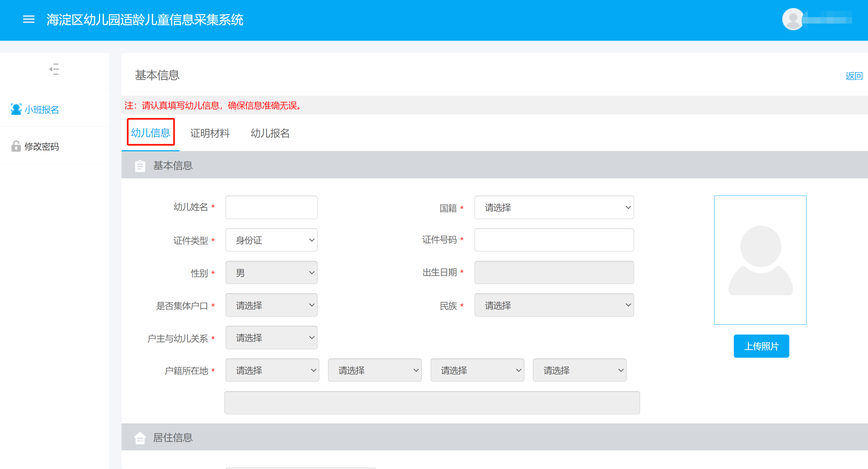The width and height of the screenshot is (868, 469).
Task: Click the 证件号码 input field
Action: [x=554, y=240]
